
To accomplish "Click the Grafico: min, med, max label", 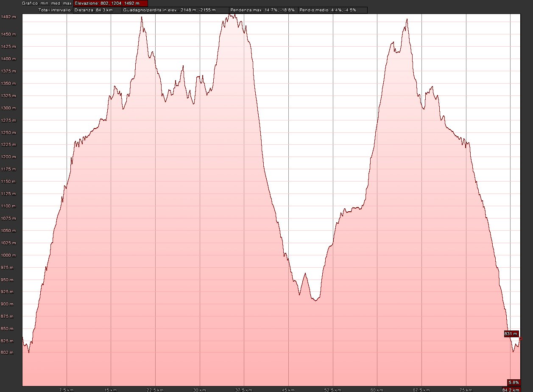I will coord(47,3).
